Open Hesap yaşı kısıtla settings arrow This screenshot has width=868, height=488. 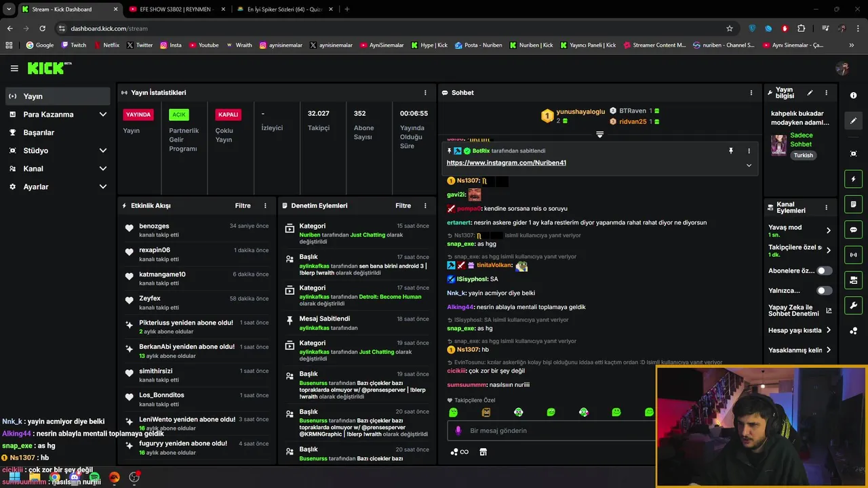coord(828,331)
